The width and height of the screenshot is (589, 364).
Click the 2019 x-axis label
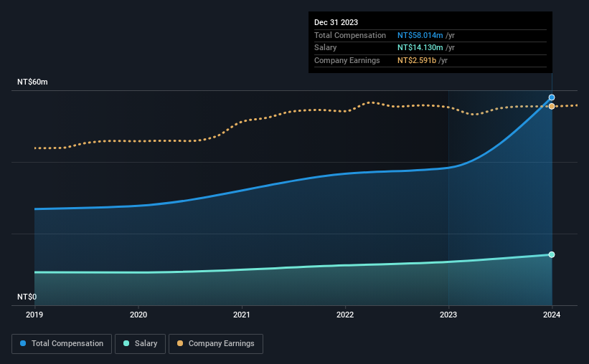[x=34, y=315]
